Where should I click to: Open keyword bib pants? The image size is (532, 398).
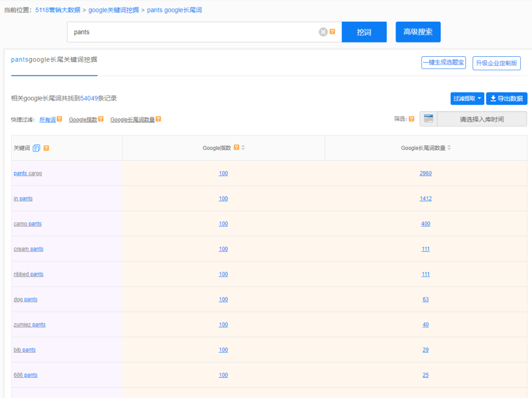tap(25, 350)
